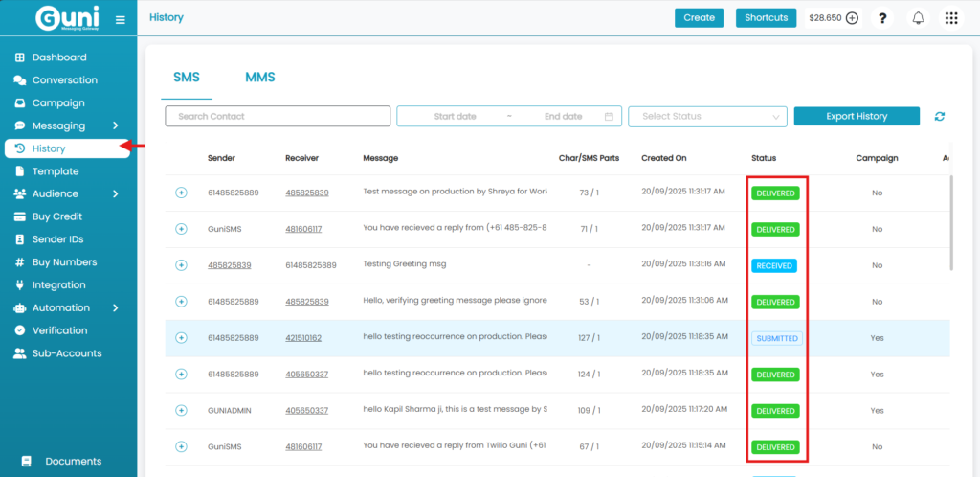The height and width of the screenshot is (477, 980).
Task: Click the table's vertical scrollbar
Action: (x=950, y=220)
